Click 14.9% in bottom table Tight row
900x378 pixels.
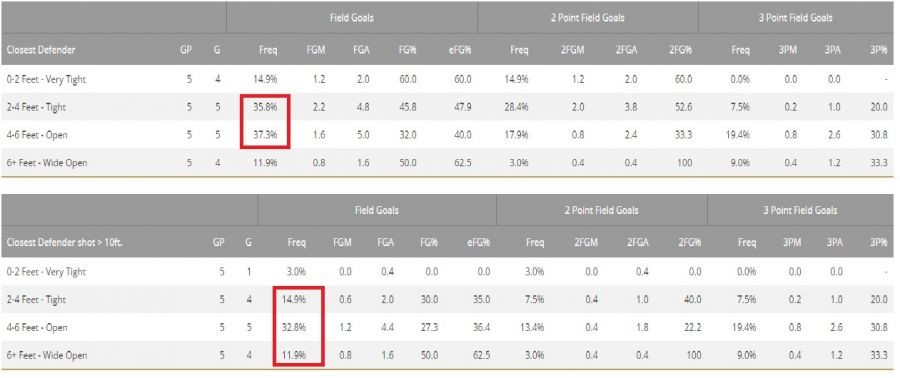coord(294,299)
